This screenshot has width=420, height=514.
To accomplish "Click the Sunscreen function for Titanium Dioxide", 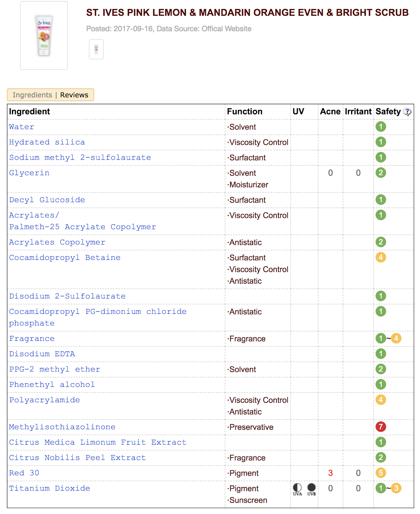I will 247,501.
